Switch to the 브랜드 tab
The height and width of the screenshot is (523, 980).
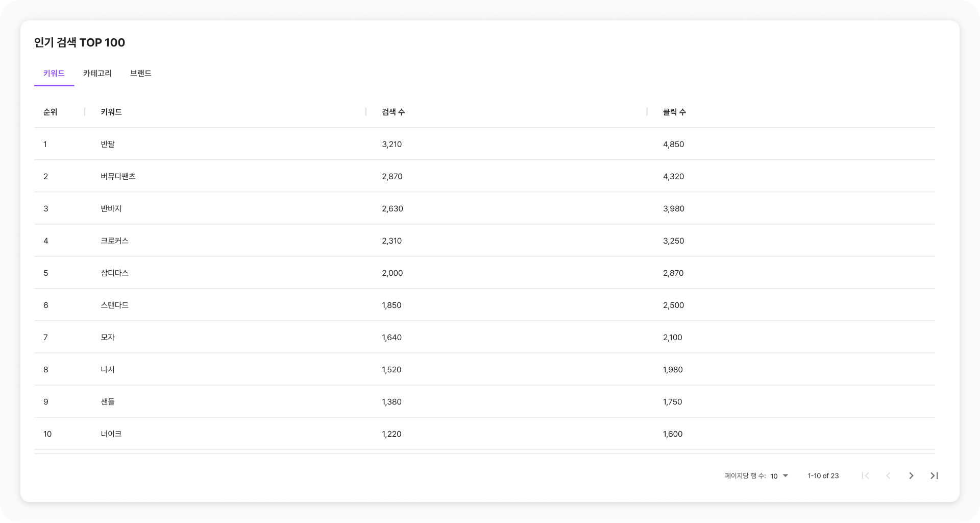click(140, 74)
